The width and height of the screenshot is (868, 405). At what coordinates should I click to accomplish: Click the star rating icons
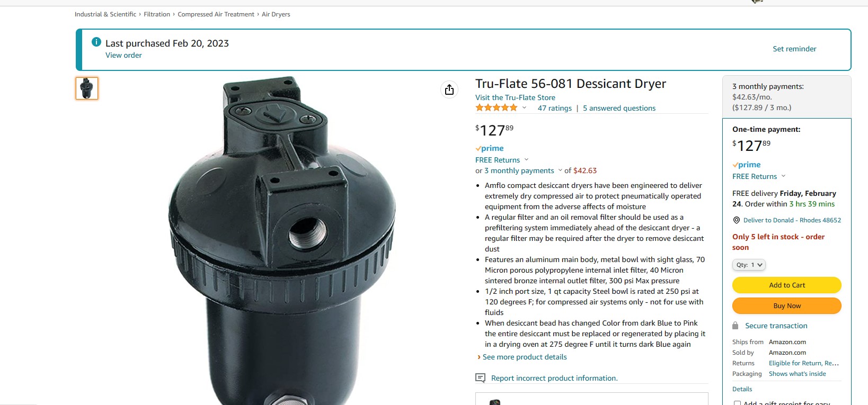click(x=497, y=108)
